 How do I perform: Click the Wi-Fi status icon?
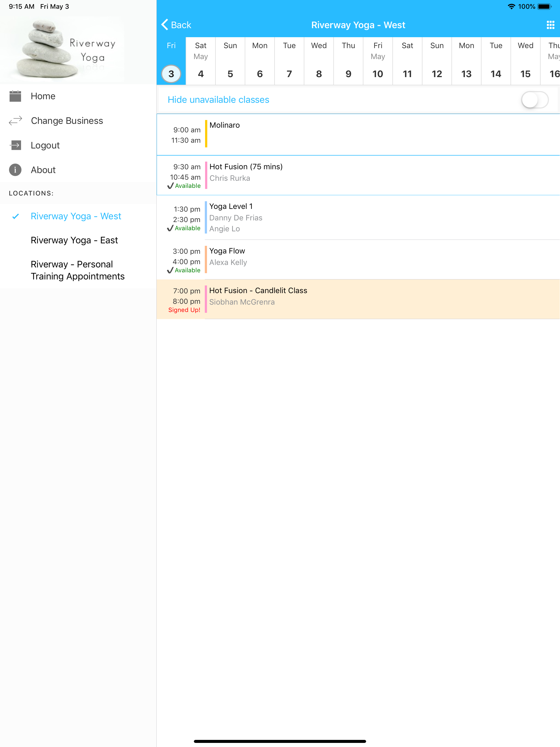pyautogui.click(x=511, y=6)
